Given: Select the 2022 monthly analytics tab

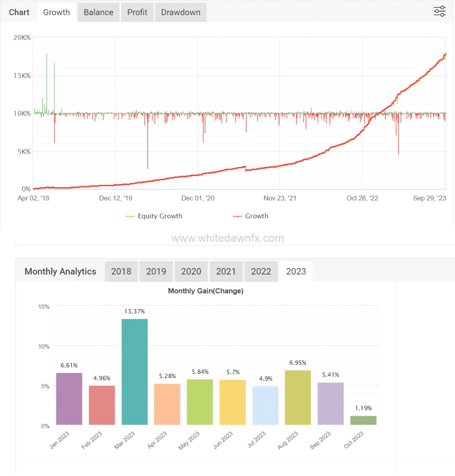Looking at the screenshot, I should pos(261,271).
